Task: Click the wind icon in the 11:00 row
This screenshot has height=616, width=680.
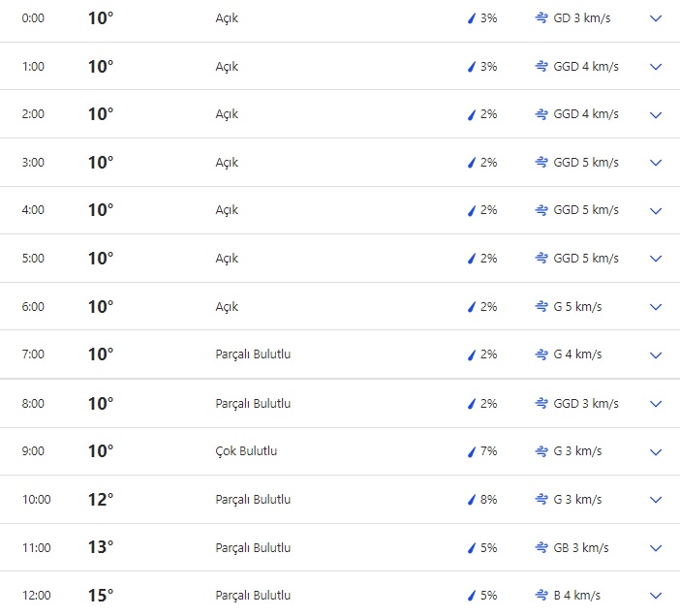Action: click(x=541, y=548)
